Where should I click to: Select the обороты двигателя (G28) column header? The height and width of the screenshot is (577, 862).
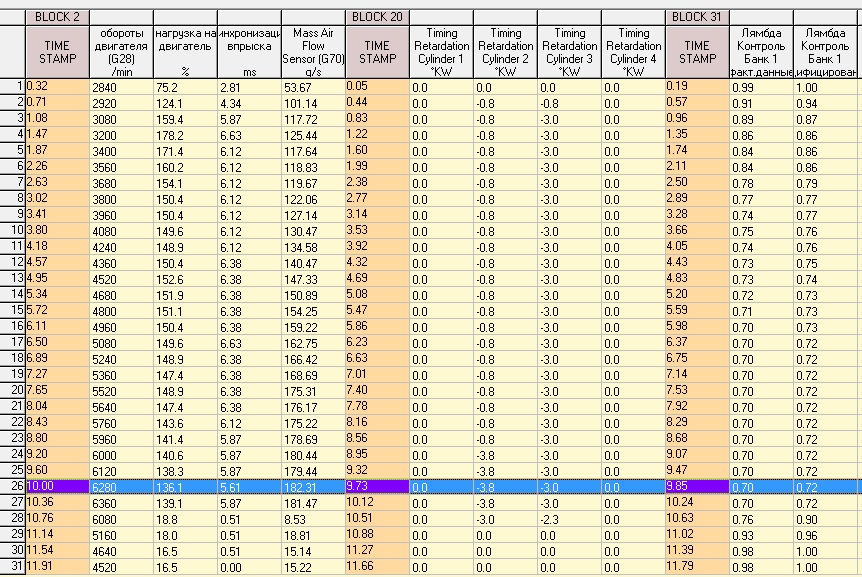click(x=120, y=52)
